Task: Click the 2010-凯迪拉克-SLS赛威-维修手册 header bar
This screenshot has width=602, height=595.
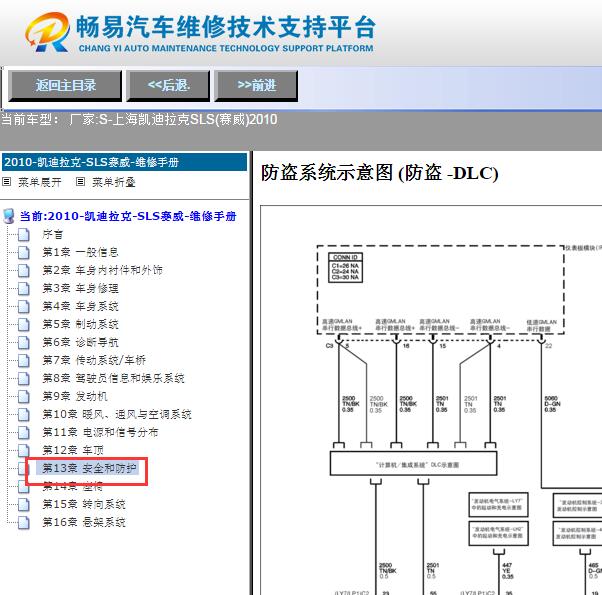Action: click(124, 162)
